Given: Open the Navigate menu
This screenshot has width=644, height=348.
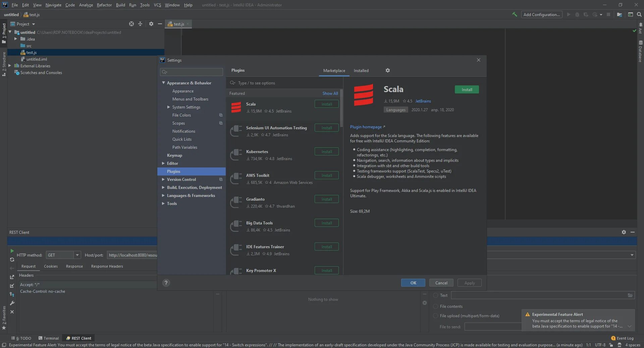Looking at the screenshot, I should tap(53, 5).
